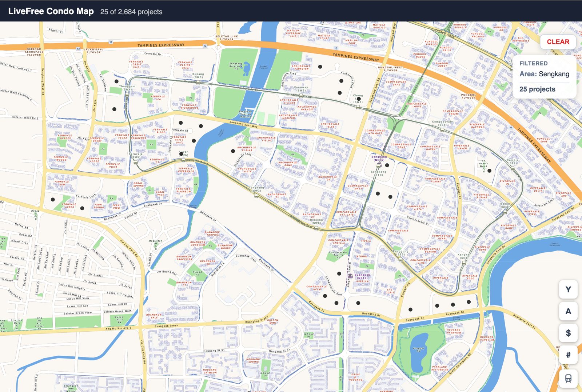The width and height of the screenshot is (582, 392).
Task: Click the Rivervale Delta label
Action: click(538, 189)
